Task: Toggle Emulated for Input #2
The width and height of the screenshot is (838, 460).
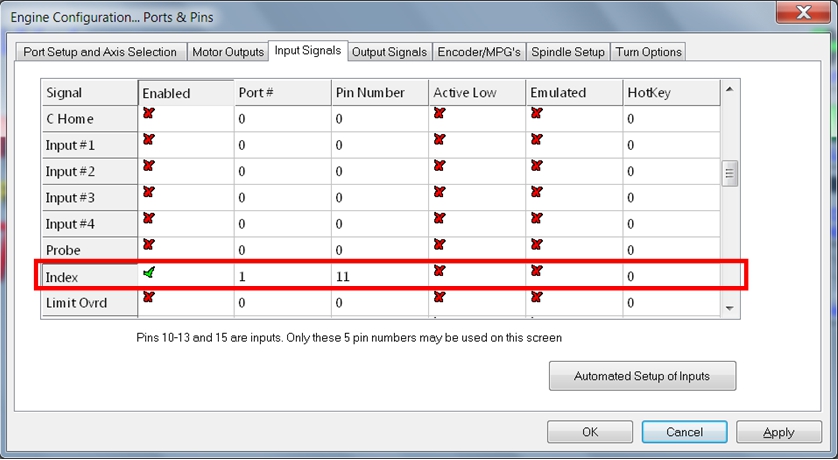Action: click(x=536, y=165)
